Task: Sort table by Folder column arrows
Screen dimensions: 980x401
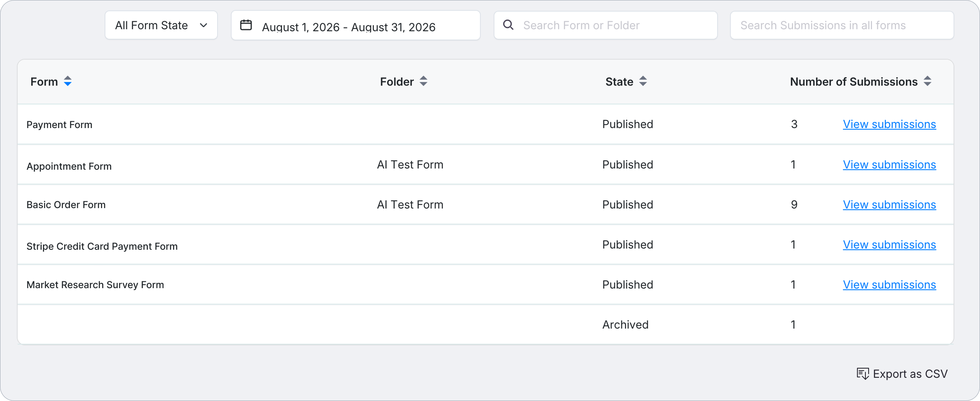Action: click(x=423, y=81)
